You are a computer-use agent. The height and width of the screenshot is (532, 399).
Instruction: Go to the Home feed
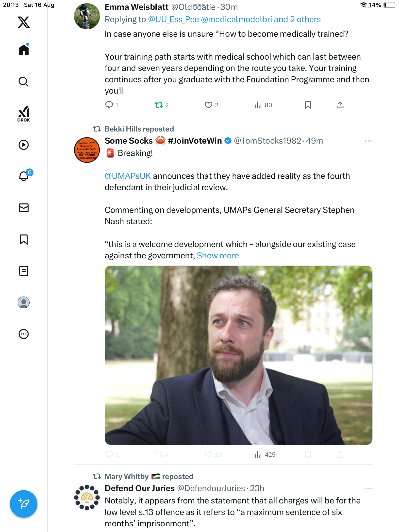click(24, 50)
